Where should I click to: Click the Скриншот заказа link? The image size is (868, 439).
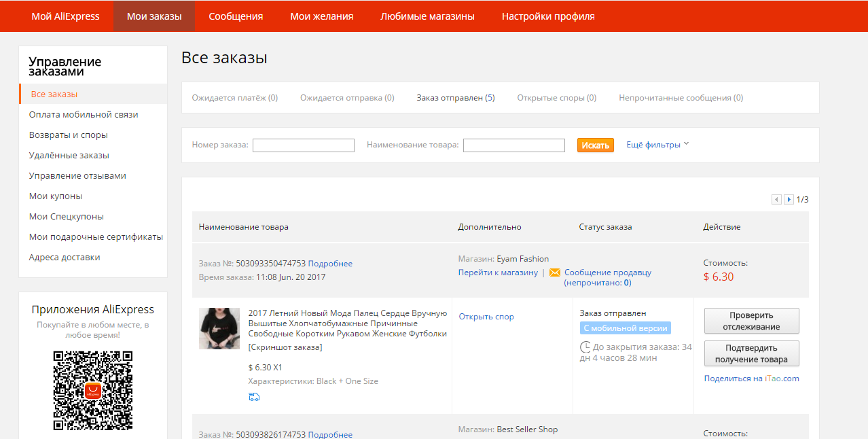[x=285, y=347]
